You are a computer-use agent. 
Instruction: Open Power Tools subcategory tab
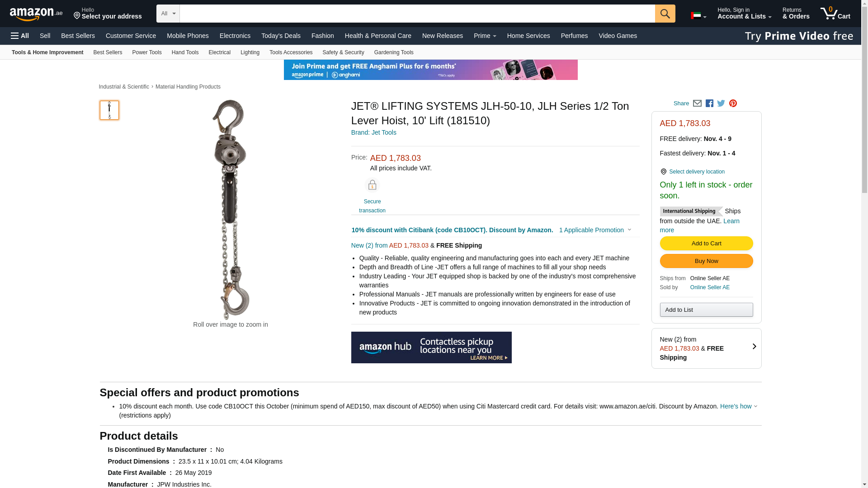[146, 52]
